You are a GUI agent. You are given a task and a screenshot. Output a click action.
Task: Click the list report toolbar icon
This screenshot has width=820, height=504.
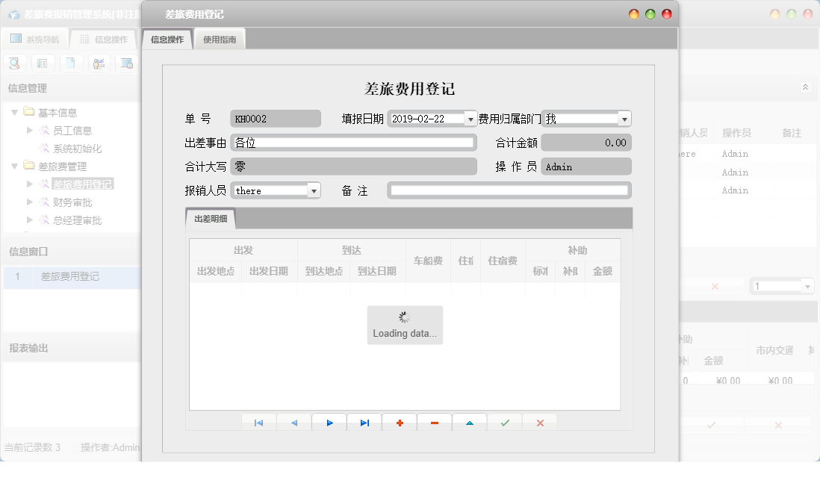coord(43,63)
